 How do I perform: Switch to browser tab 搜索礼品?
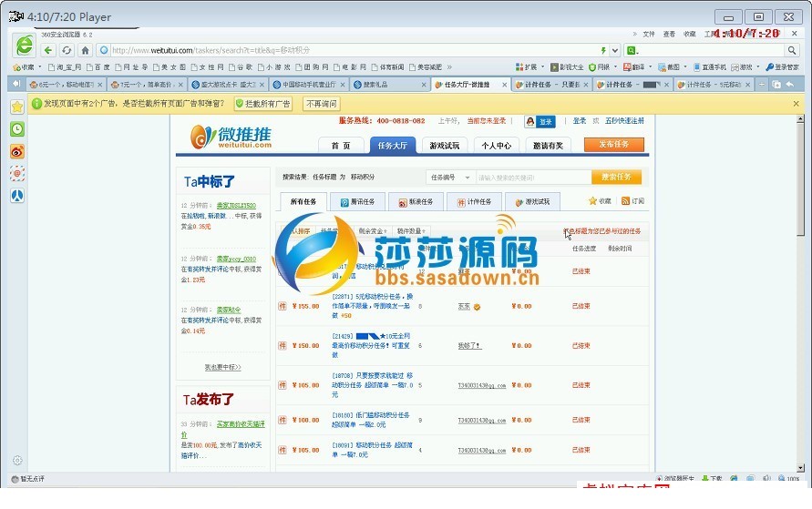click(390, 85)
